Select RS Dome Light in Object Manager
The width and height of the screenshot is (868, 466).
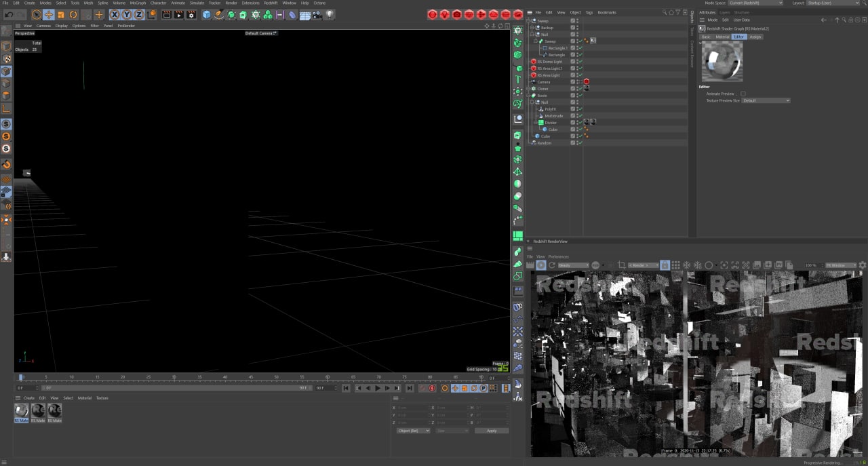pos(549,62)
